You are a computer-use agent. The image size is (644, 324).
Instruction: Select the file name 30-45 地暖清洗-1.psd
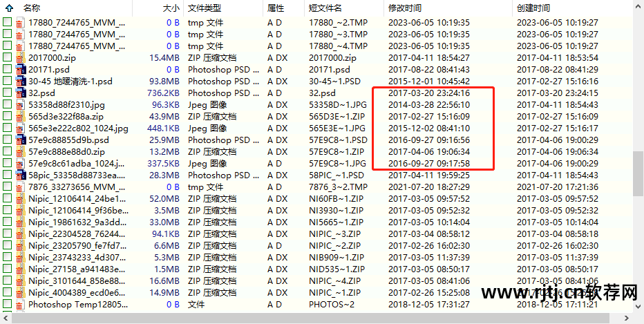pyautogui.click(x=70, y=82)
